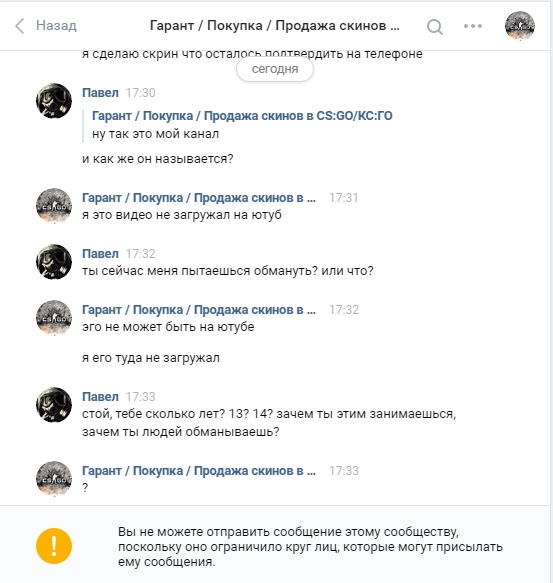Go back via the Назад link
Image resolution: width=553 pixels, height=583 pixels.
pyautogui.click(x=56, y=26)
